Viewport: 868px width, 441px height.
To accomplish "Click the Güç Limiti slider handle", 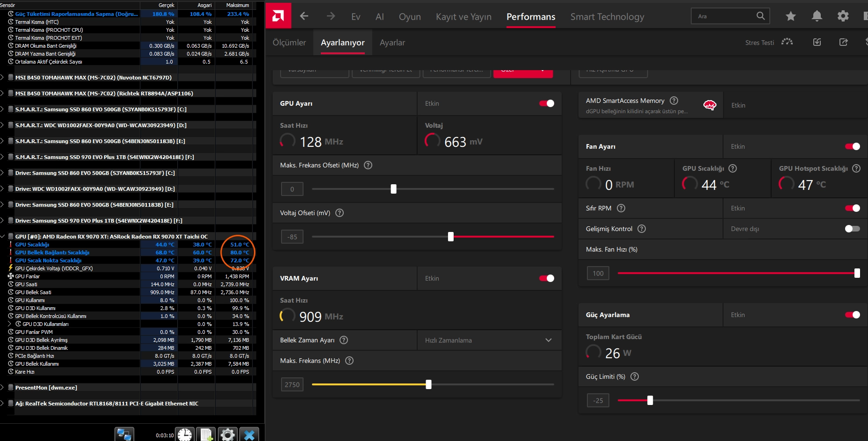I will pyautogui.click(x=650, y=400).
